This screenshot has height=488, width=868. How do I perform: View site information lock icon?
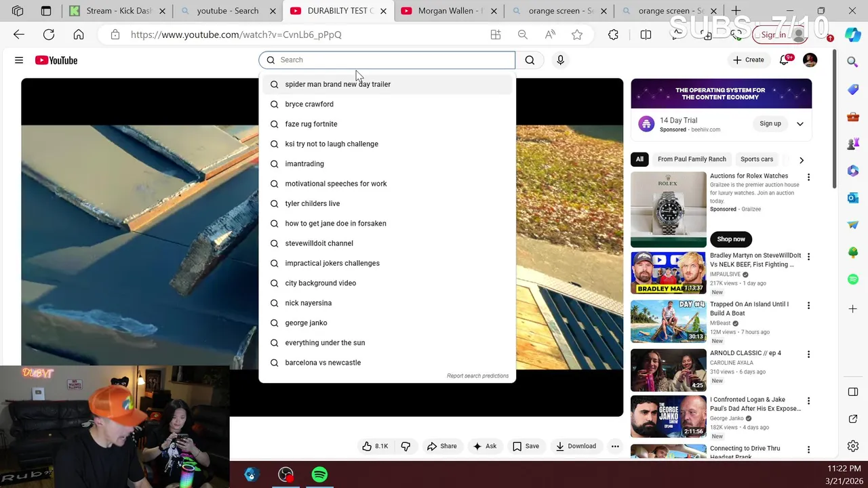[115, 35]
